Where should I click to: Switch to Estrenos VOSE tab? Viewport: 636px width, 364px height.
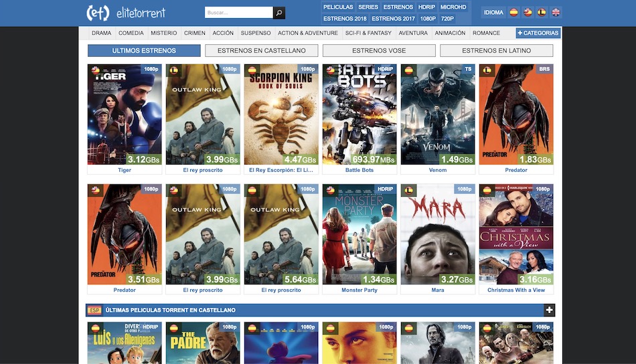(x=379, y=51)
